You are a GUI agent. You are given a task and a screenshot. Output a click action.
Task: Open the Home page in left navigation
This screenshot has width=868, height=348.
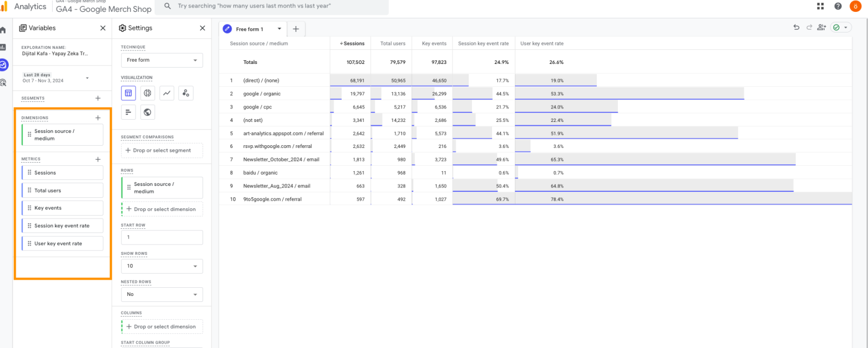point(3,30)
